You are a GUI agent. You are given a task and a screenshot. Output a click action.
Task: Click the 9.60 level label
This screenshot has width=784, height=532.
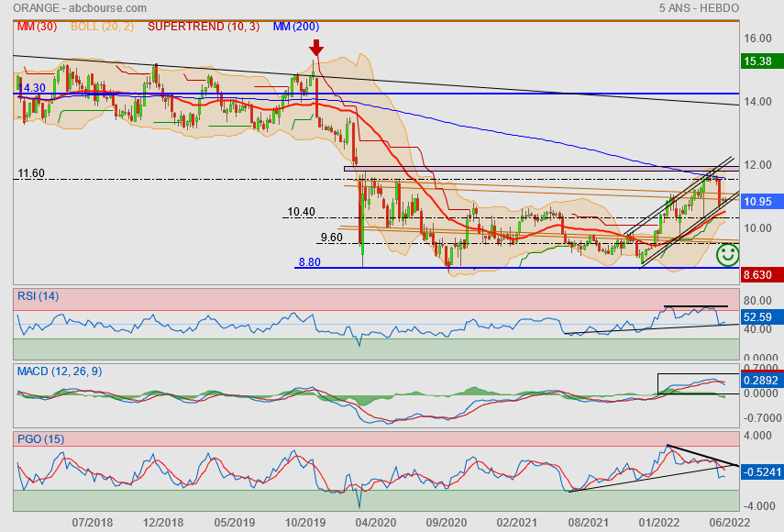coord(332,237)
